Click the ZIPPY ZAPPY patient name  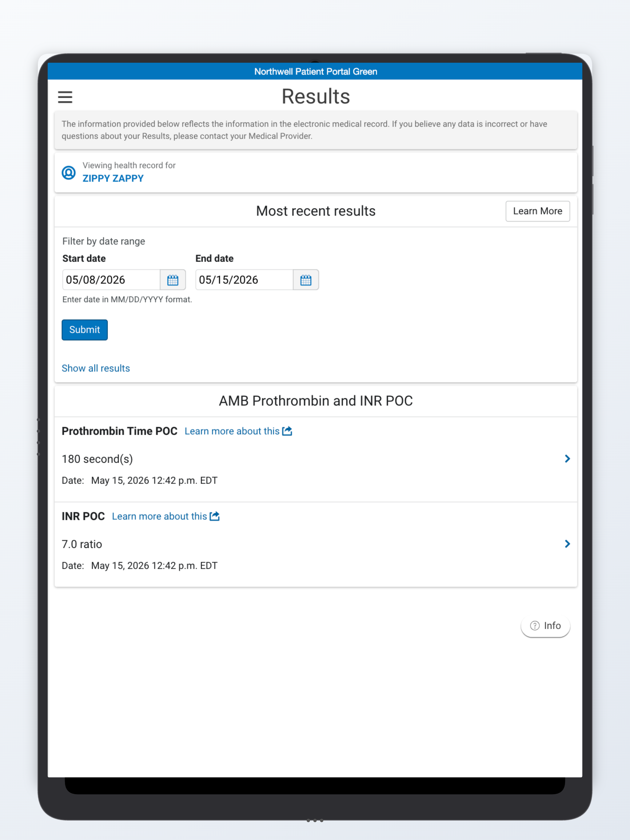click(113, 178)
